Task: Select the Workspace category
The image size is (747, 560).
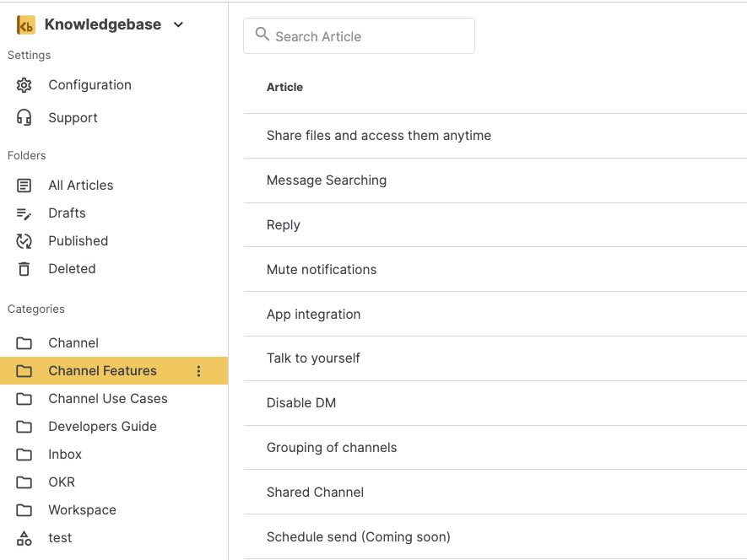Action: [83, 510]
